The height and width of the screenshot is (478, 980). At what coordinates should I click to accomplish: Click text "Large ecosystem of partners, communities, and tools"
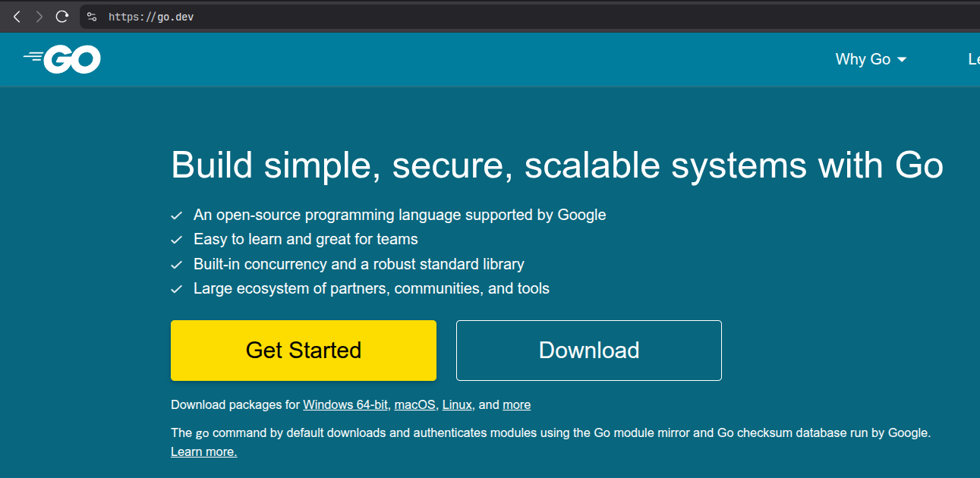tap(371, 288)
